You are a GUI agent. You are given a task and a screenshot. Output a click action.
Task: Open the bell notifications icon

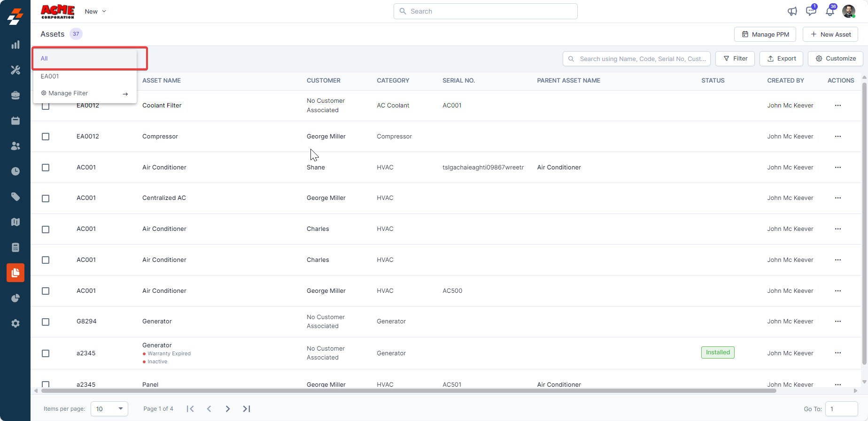(x=830, y=11)
